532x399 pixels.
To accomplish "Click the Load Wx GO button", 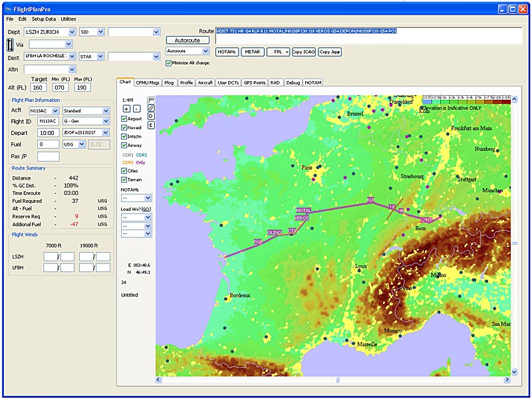I will tap(146, 209).
